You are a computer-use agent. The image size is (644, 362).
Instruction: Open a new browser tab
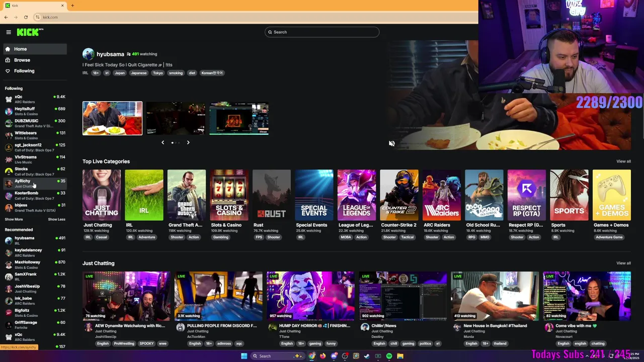coord(72,6)
